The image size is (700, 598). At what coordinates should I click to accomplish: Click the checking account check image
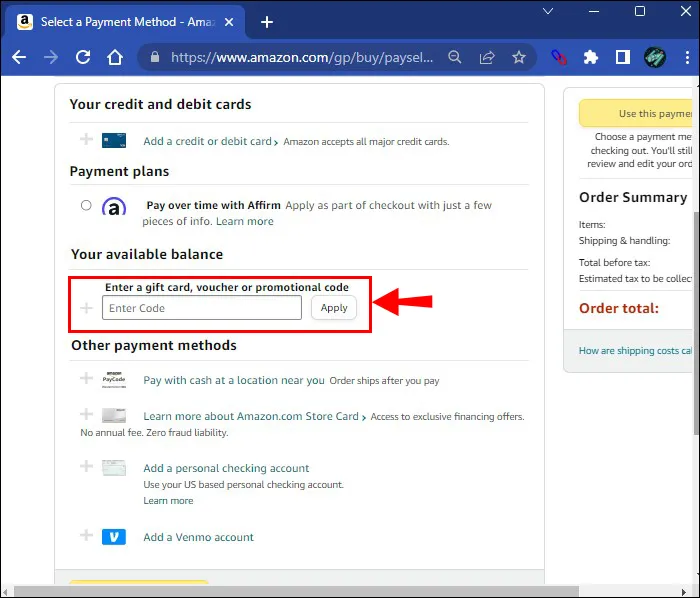(114, 468)
